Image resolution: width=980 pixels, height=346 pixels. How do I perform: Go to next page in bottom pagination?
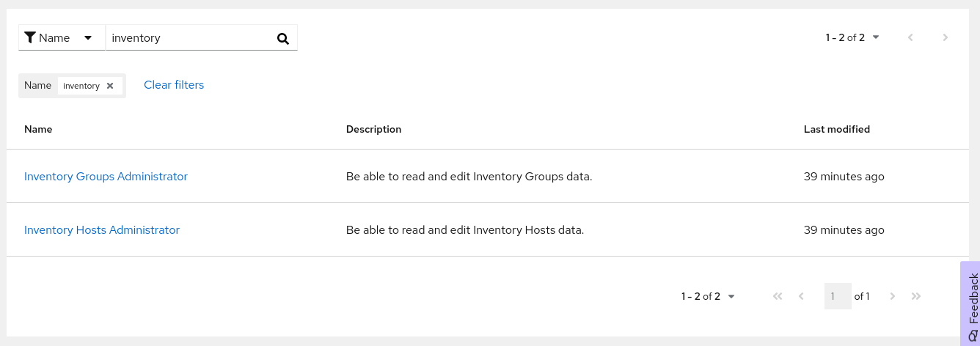893,296
